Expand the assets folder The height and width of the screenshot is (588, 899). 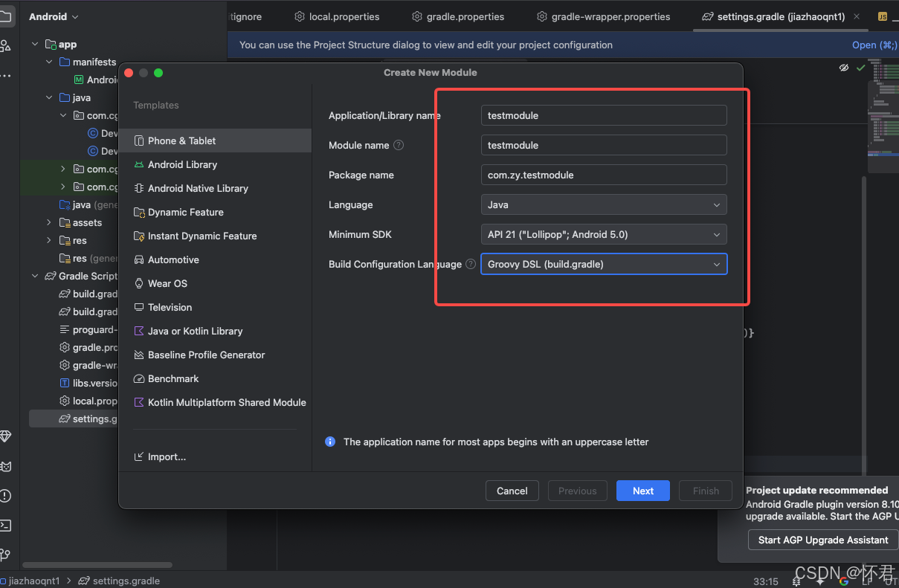pyautogui.click(x=49, y=222)
